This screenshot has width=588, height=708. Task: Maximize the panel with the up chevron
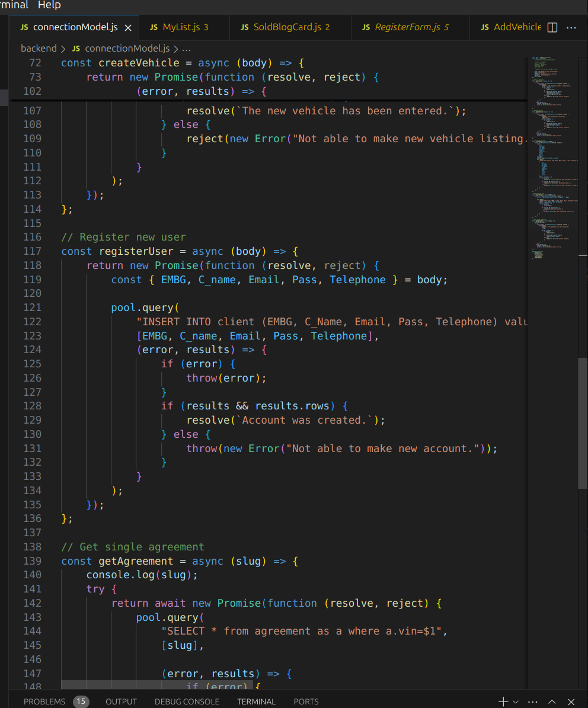(x=552, y=701)
